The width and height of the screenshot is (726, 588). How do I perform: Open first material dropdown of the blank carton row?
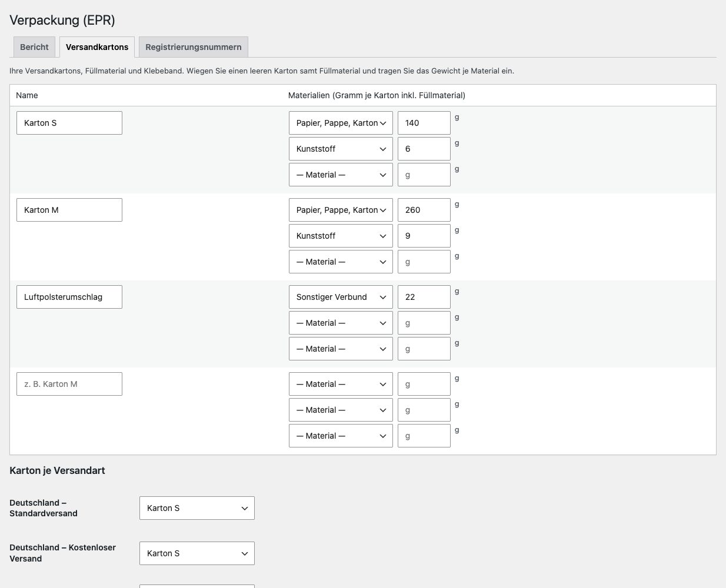tap(341, 384)
